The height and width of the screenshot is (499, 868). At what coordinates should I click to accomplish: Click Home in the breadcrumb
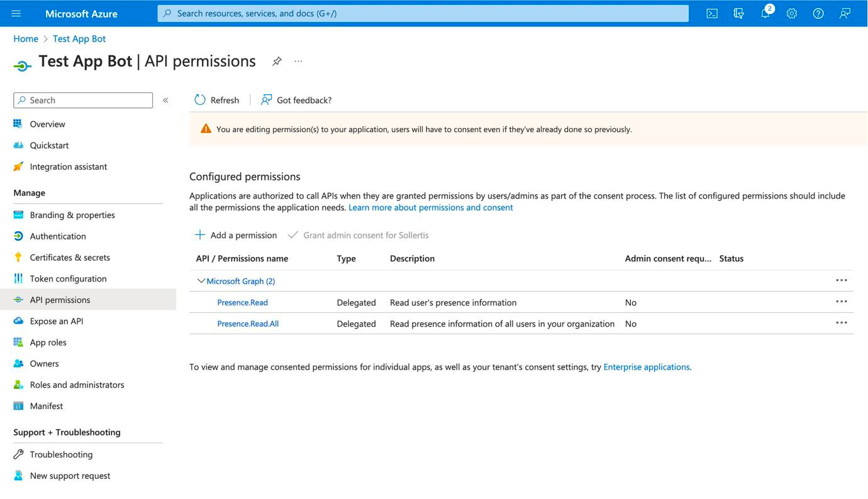click(x=26, y=38)
